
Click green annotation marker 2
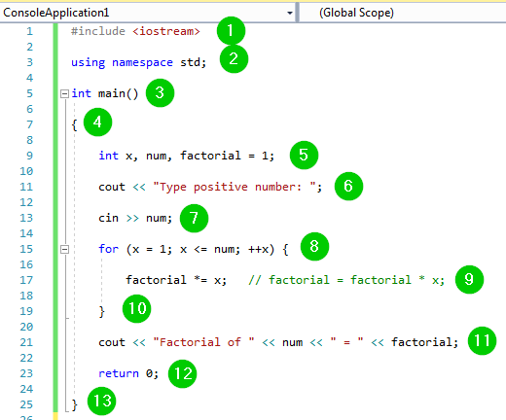(x=234, y=59)
